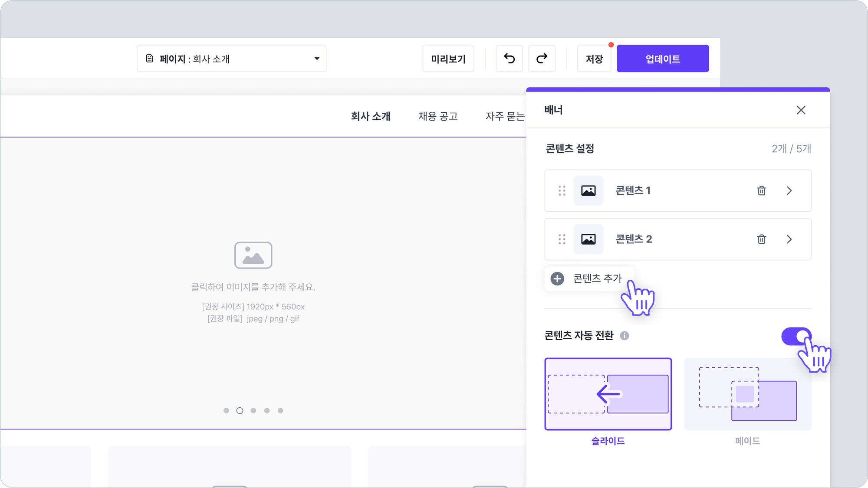Click the 업데이트 button
Viewport: 868px width, 488px height.
click(x=662, y=59)
